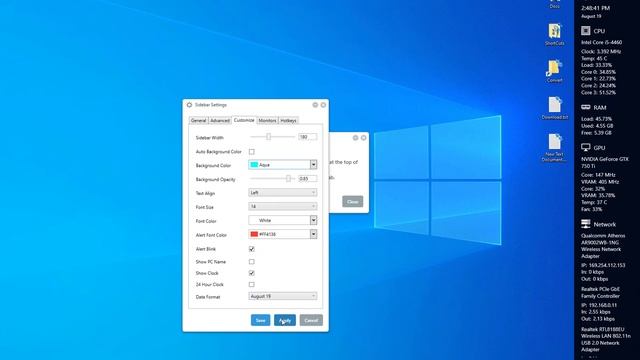Switch to the Hotkeys tab
The height and width of the screenshot is (360, 640).
pos(288,120)
